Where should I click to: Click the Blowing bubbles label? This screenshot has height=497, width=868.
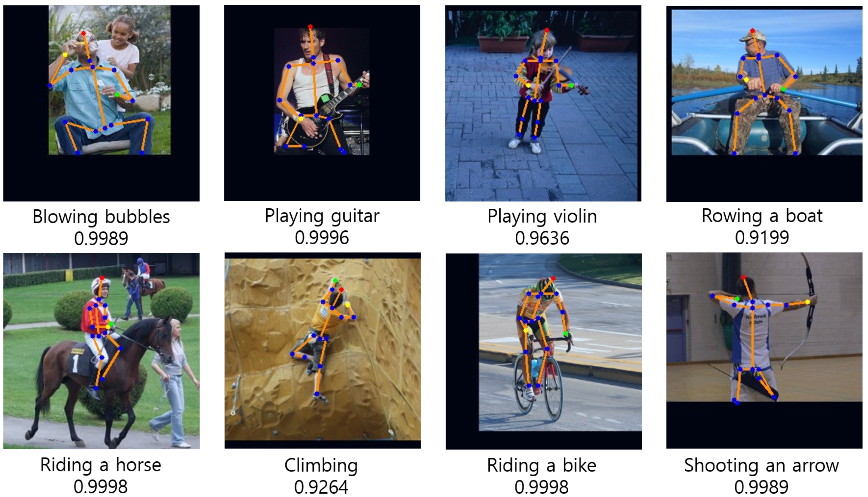tap(101, 217)
